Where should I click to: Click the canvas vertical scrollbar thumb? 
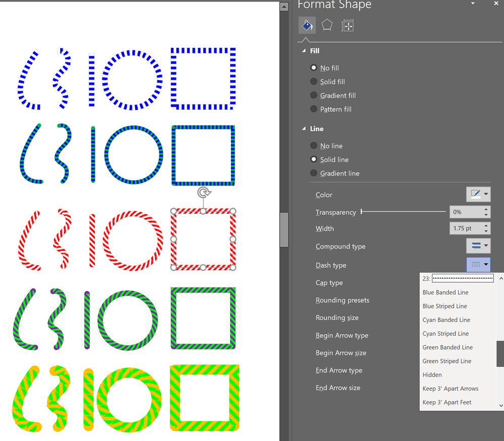284,229
